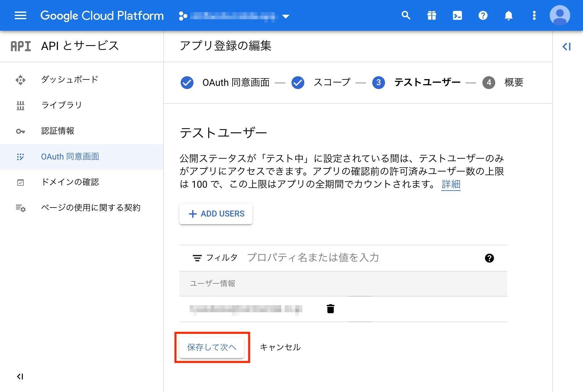Click the OAuth 同意画面 step checkmark icon

pos(187,83)
